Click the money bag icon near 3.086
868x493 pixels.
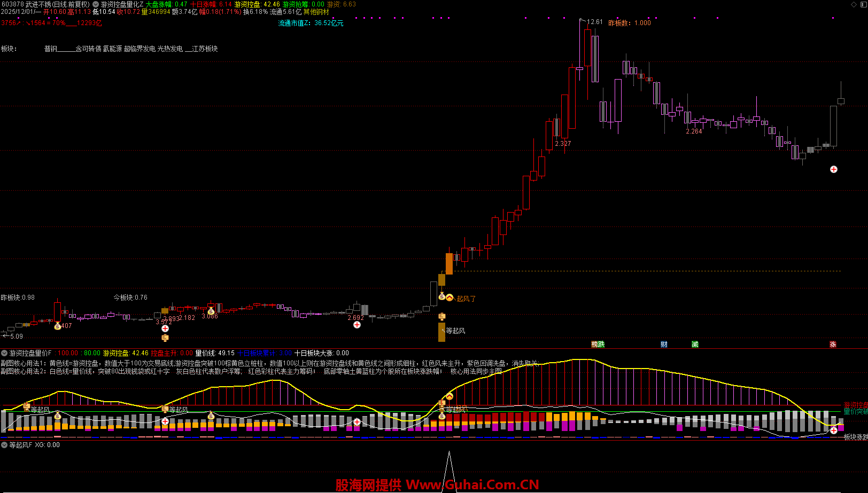point(211,311)
